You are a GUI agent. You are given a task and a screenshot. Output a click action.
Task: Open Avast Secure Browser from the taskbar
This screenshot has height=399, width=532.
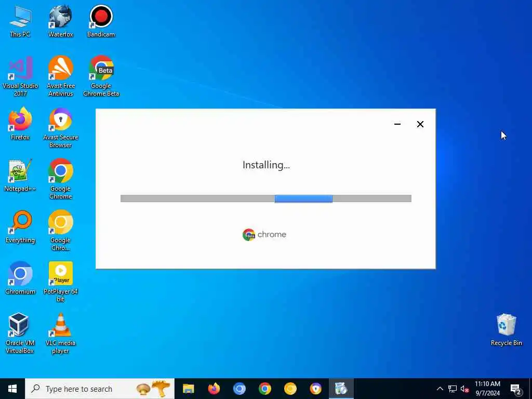[x=315, y=389]
